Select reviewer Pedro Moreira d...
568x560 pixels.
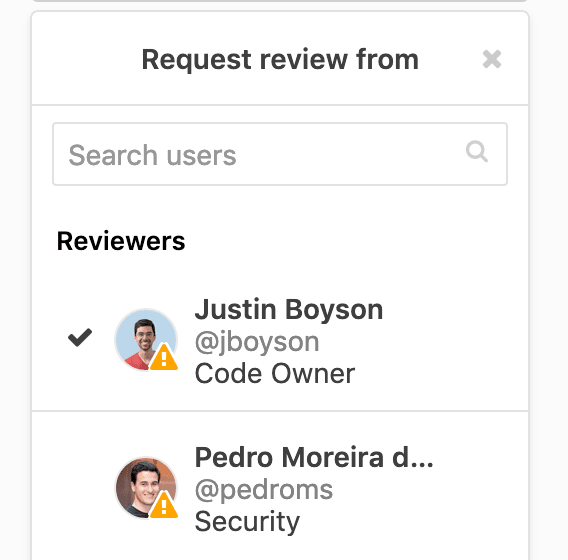click(x=314, y=457)
